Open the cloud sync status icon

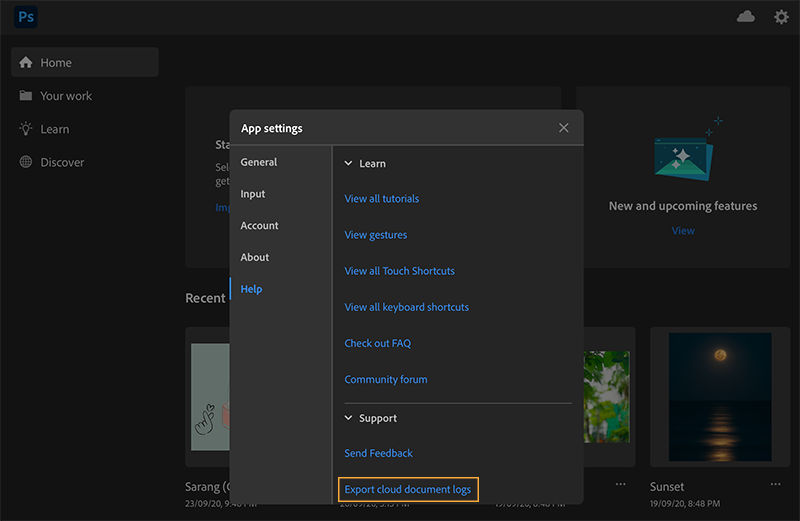pos(745,17)
